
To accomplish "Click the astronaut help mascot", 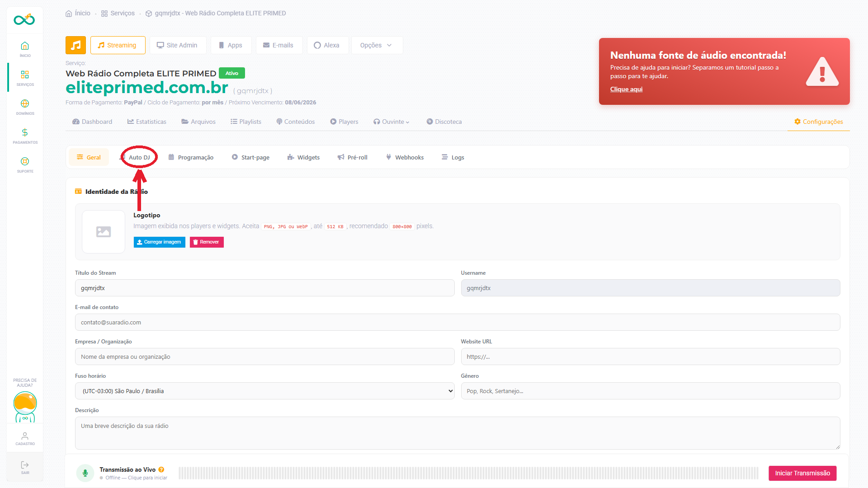I will pyautogui.click(x=25, y=407).
